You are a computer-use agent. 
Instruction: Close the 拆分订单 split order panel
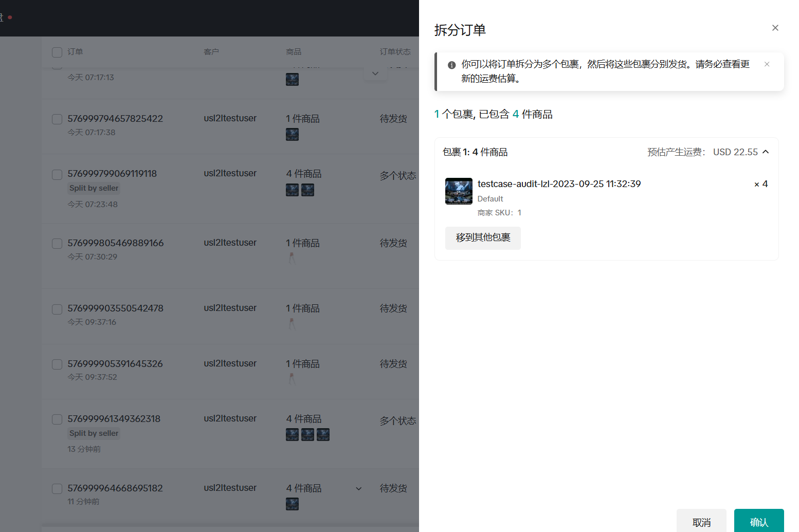[775, 28]
